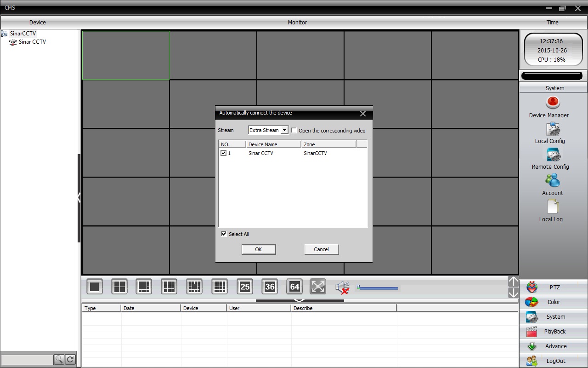This screenshot has height=368, width=588.
Task: Adjust the volume slider
Action: tap(377, 288)
